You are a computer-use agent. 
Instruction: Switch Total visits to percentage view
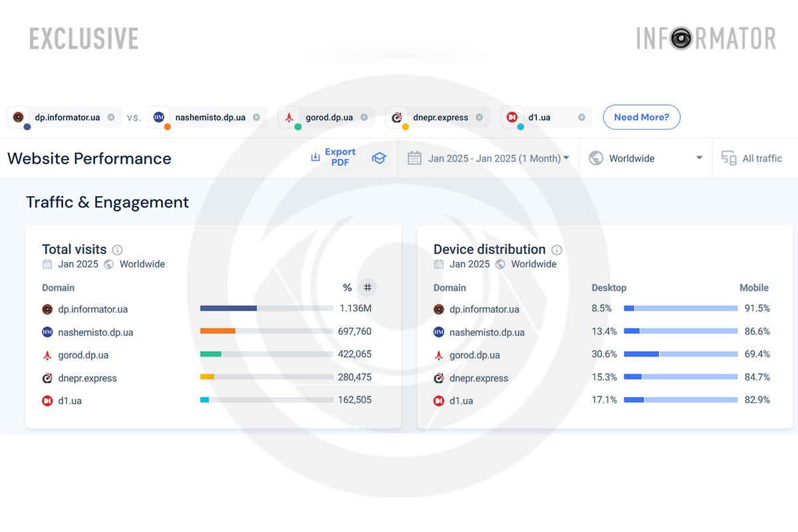coord(347,287)
